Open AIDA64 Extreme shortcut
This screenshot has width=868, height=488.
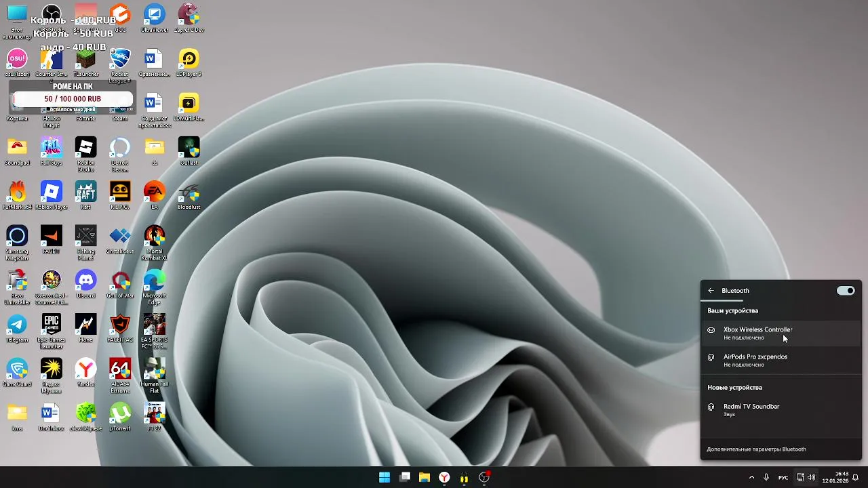tap(120, 375)
